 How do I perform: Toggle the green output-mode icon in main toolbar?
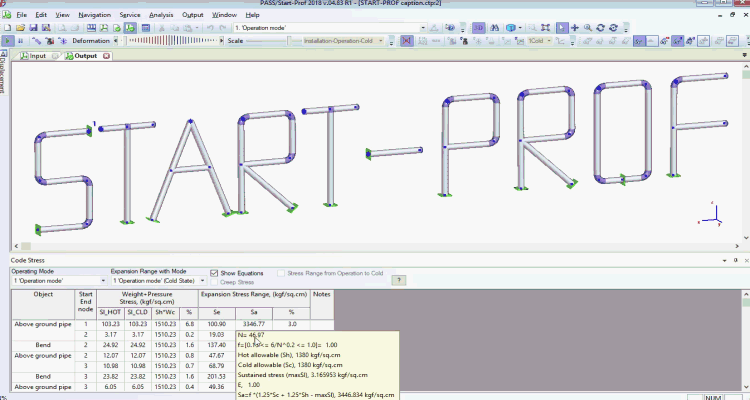click(x=130, y=28)
